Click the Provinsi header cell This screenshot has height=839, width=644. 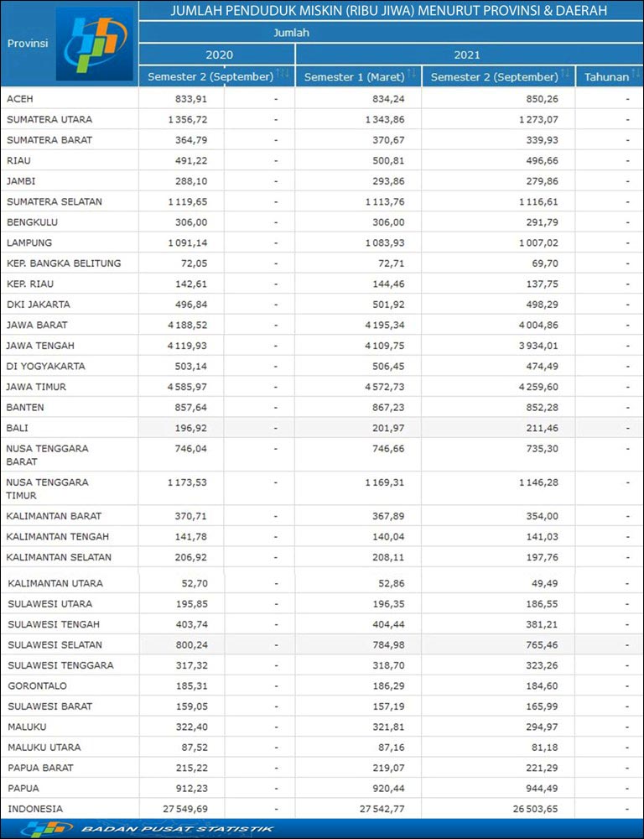27,42
